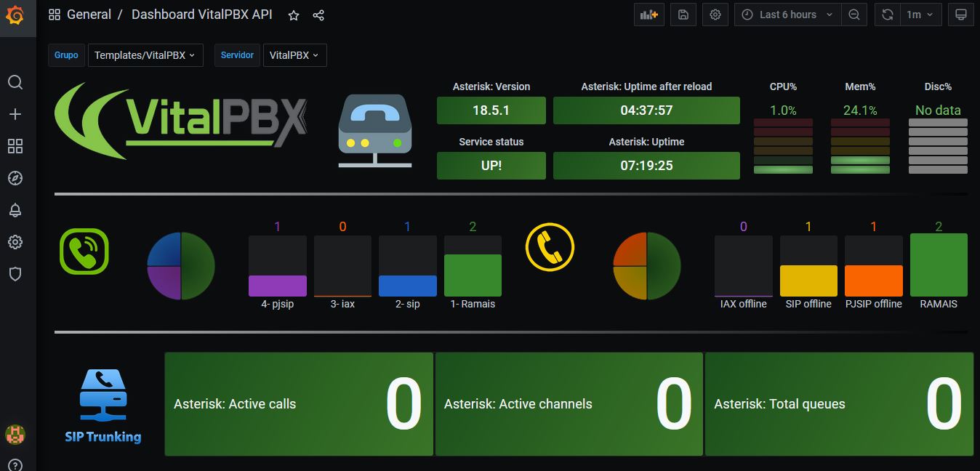Screen dimensions: 980x471
Task: Open the Service status panel title
Action: click(491, 142)
